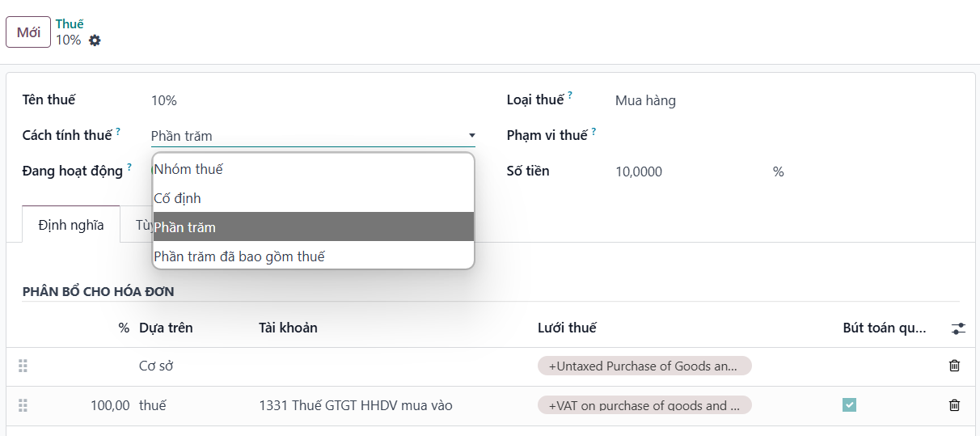Switch to the Định nghĩa tab

[71, 225]
